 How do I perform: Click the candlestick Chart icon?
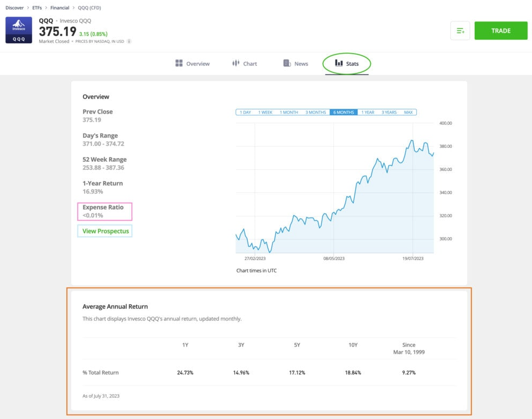point(235,63)
